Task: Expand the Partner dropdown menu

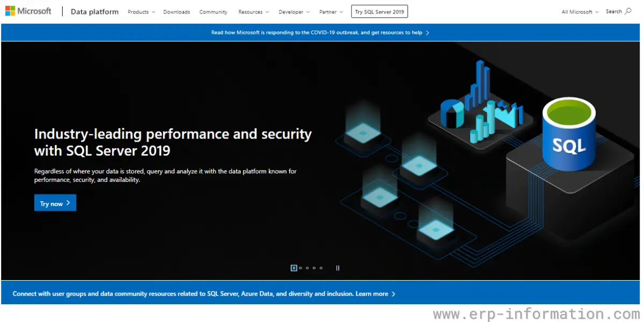Action: click(331, 12)
